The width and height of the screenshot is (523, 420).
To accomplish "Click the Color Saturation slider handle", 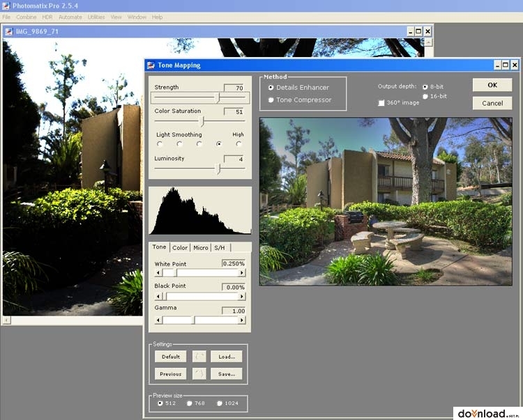I will click(x=202, y=122).
